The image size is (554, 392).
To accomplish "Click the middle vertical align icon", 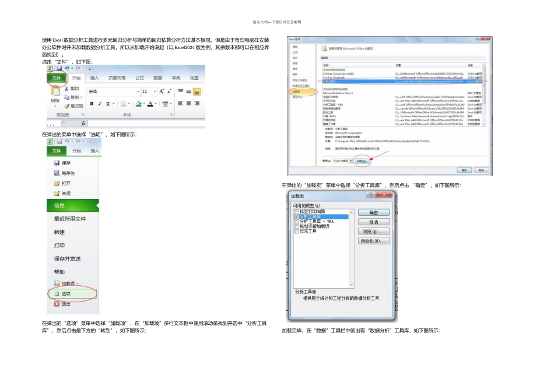I will (189, 92).
